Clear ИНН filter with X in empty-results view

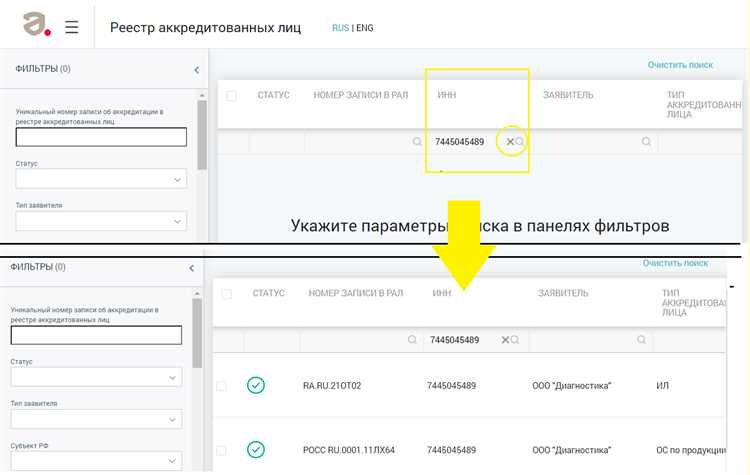tap(510, 142)
